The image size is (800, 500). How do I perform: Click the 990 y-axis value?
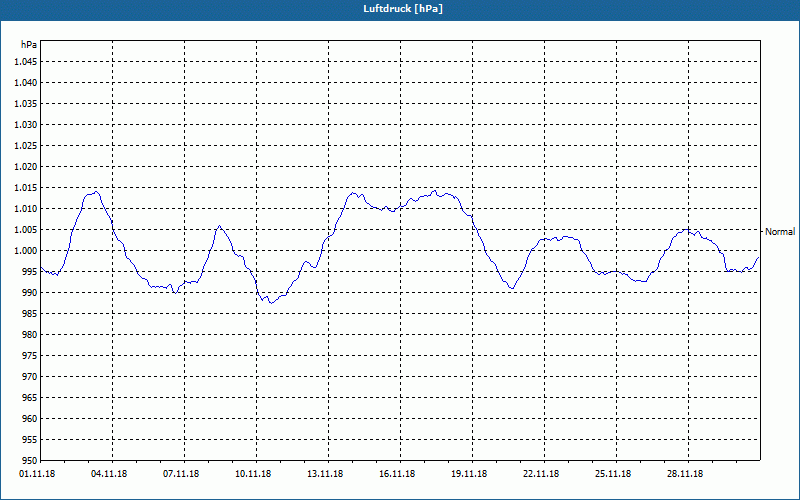(x=30, y=292)
